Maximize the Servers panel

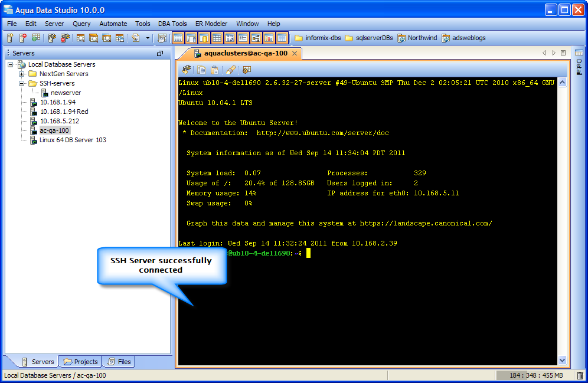click(160, 54)
